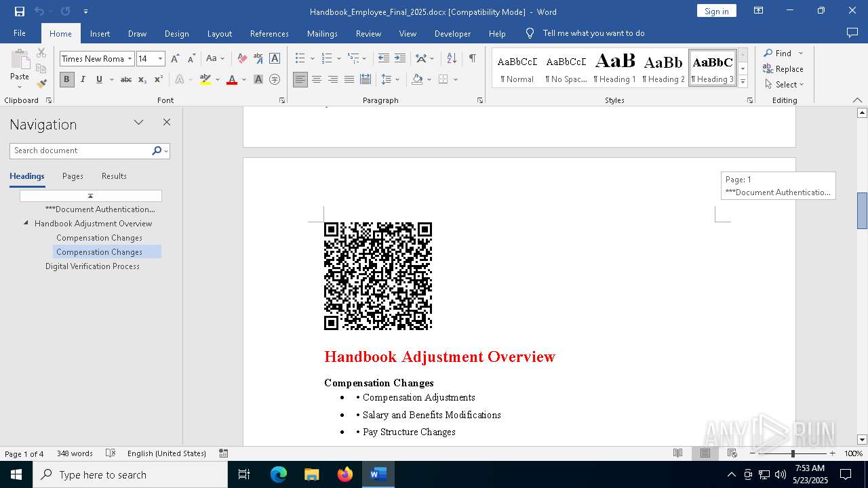This screenshot has width=868, height=488.
Task: Cut selection using scissors icon
Action: click(41, 53)
